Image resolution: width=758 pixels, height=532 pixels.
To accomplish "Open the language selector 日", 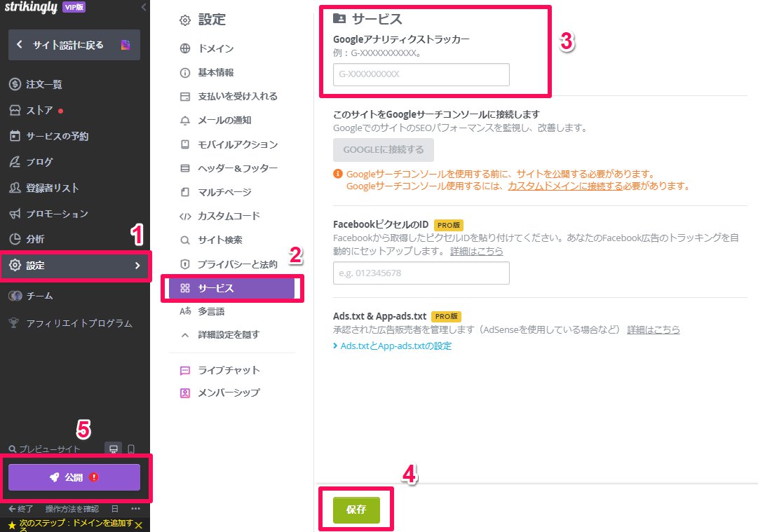I will (114, 509).
